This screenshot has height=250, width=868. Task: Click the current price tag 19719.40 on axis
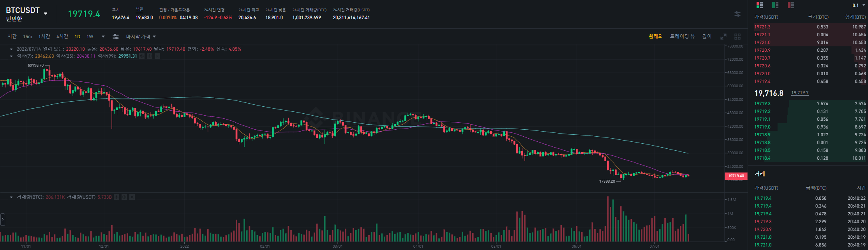[x=736, y=176]
